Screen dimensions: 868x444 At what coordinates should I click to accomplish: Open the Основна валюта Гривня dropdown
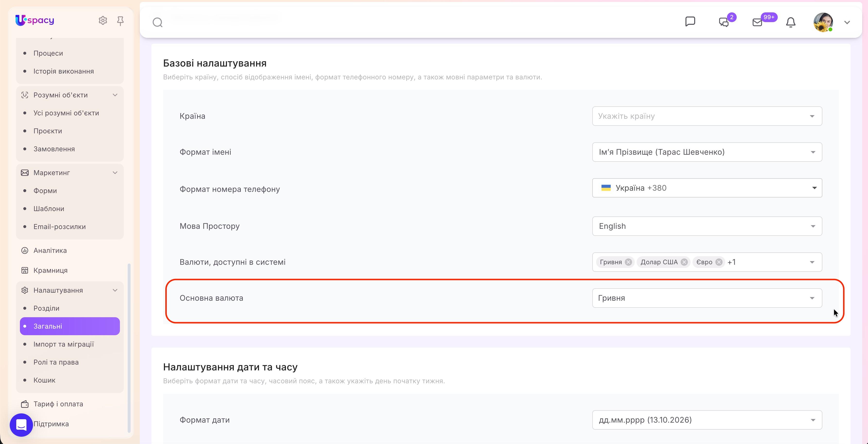[x=707, y=298]
